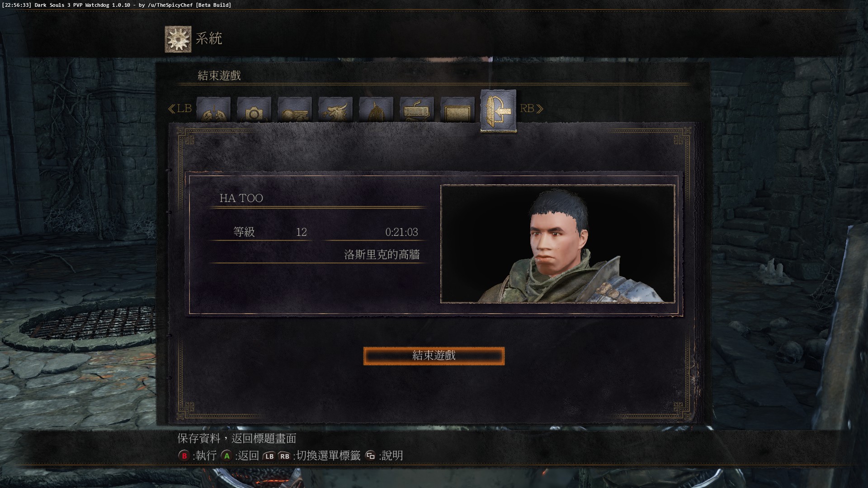Click the sun emblem system icon
This screenshot has width=868, height=488.
[x=178, y=39]
